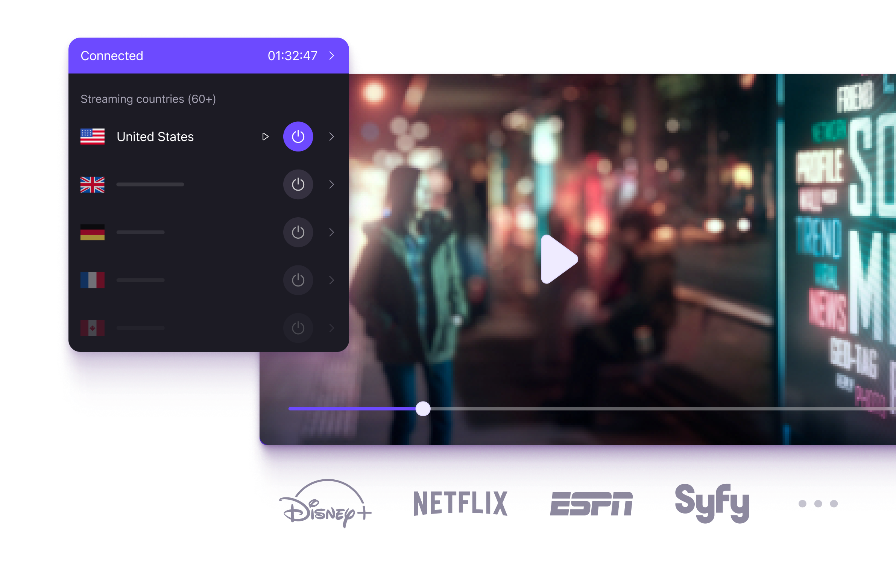Open connection details chevron next to timer
896x588 pixels.
(332, 56)
